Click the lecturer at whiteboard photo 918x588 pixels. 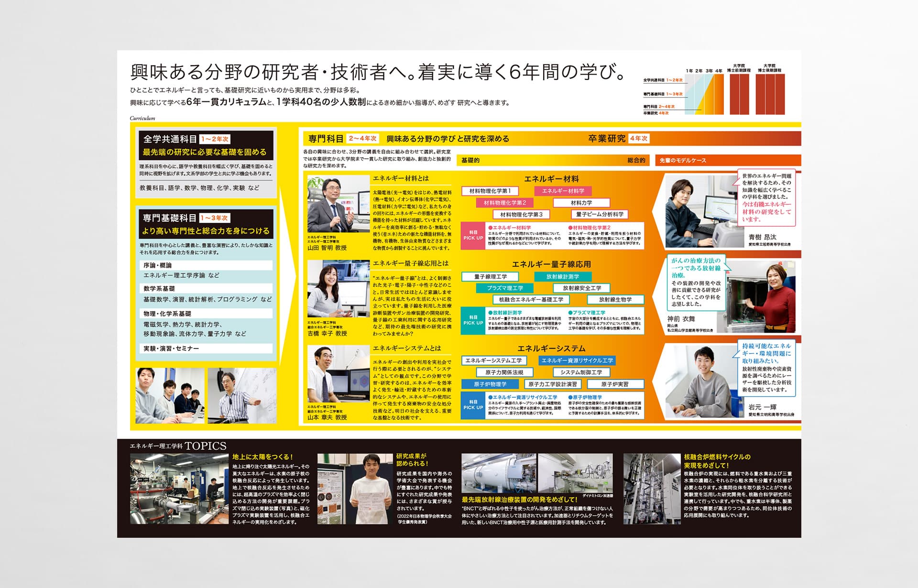pyautogui.click(x=242, y=396)
